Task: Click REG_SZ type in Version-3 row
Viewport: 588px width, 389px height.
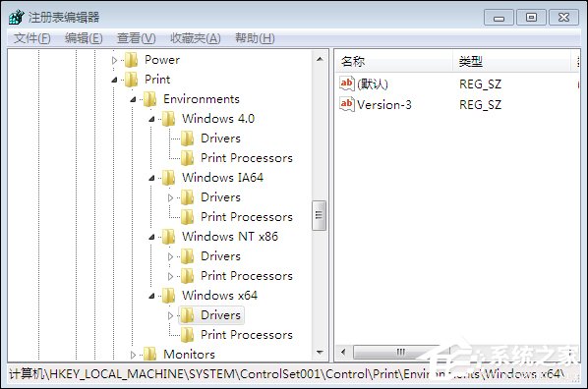Action: point(481,105)
